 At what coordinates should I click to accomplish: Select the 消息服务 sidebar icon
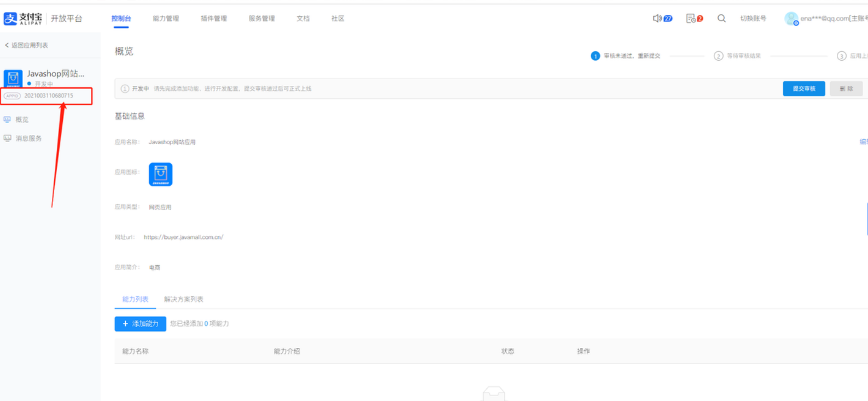(x=7, y=138)
